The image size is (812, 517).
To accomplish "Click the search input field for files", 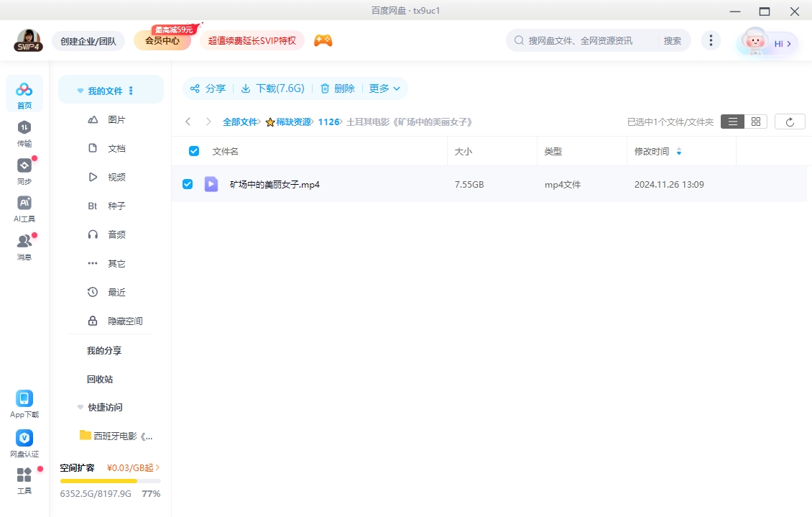I will pos(589,41).
